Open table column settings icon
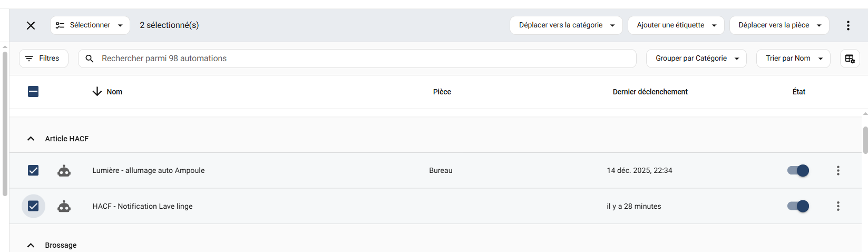The height and width of the screenshot is (252, 868). point(850,59)
